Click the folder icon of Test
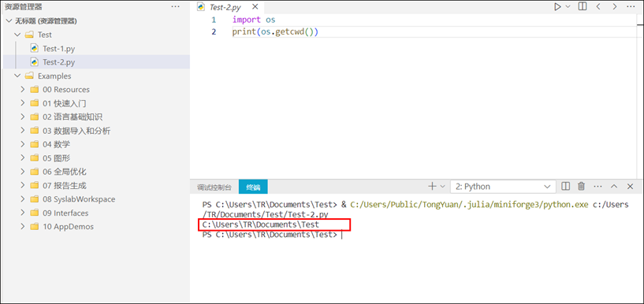The image size is (644, 304). pos(28,35)
